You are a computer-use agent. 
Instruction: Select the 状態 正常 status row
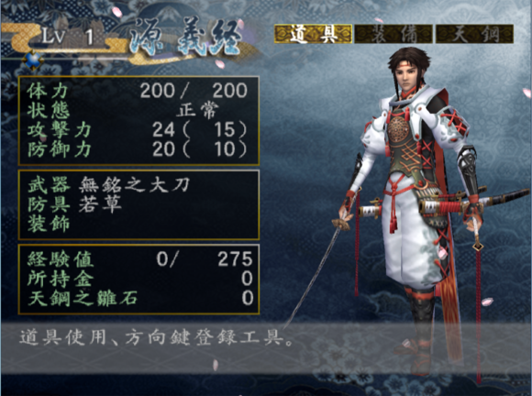point(139,110)
